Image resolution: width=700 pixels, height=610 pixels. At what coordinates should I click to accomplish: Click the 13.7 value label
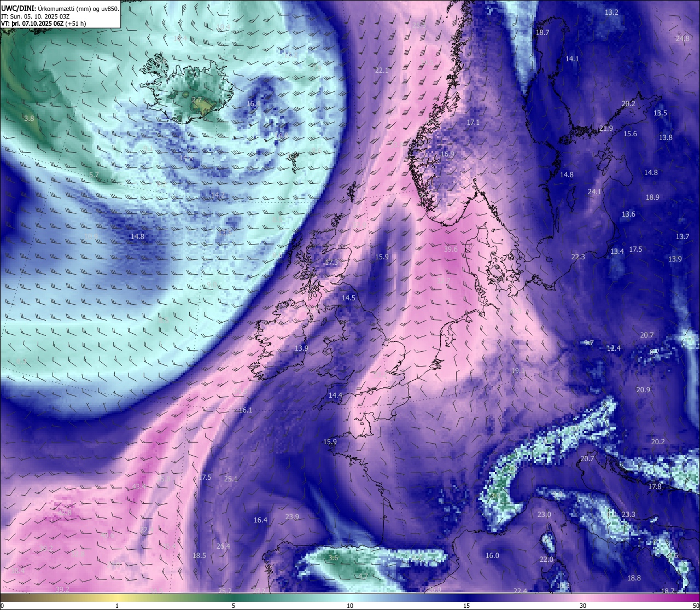click(x=682, y=236)
